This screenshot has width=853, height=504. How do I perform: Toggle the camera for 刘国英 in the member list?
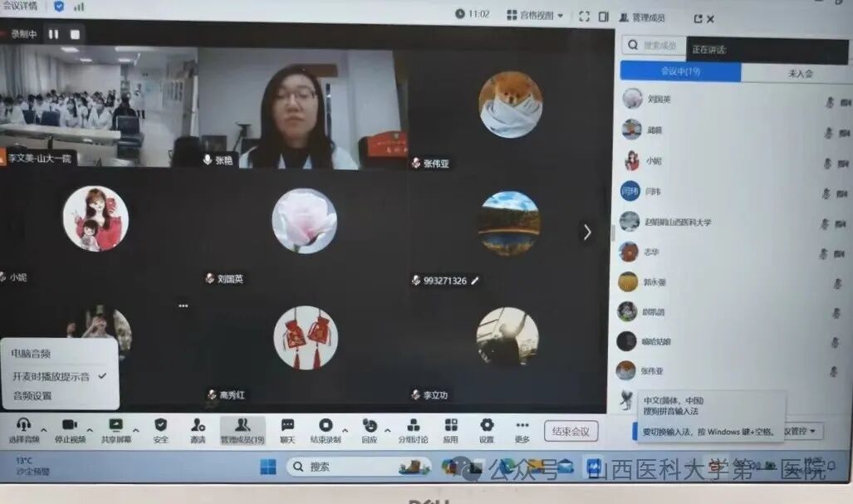point(846,102)
